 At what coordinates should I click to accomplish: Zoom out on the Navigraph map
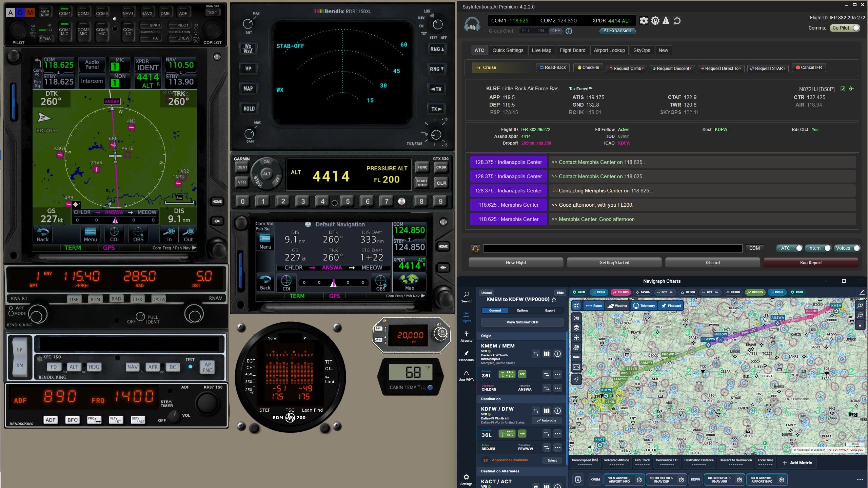click(860, 315)
